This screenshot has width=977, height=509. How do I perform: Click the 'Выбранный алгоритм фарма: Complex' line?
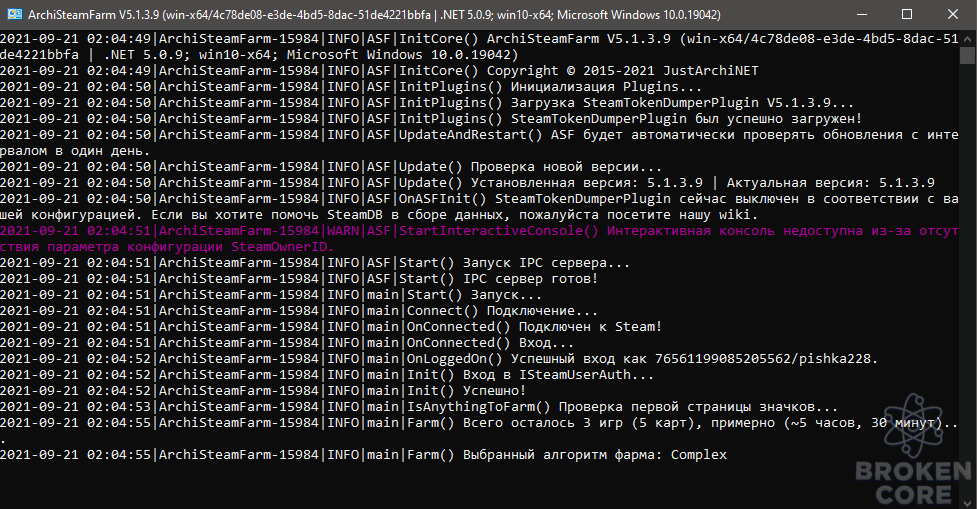click(x=363, y=455)
